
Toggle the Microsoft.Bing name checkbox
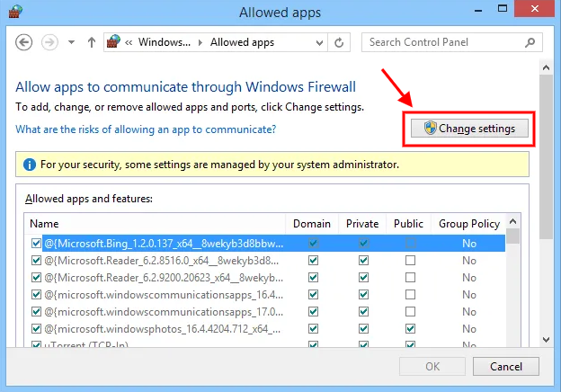(36, 244)
